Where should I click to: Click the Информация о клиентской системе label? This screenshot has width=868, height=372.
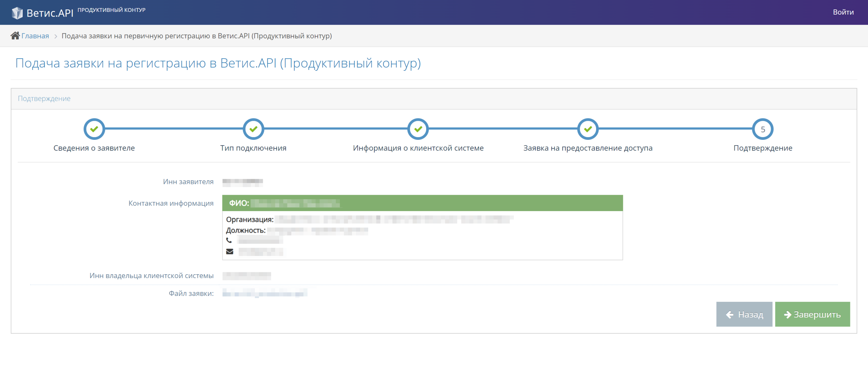(418, 148)
